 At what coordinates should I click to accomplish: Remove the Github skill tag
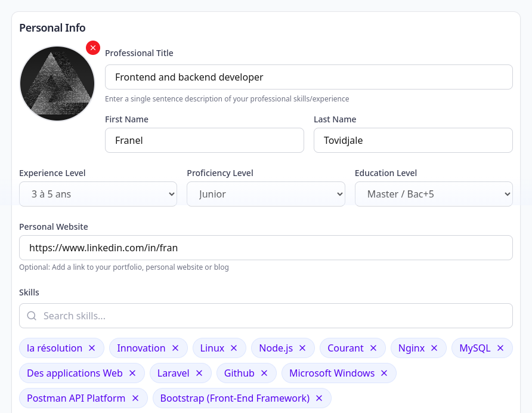click(264, 373)
